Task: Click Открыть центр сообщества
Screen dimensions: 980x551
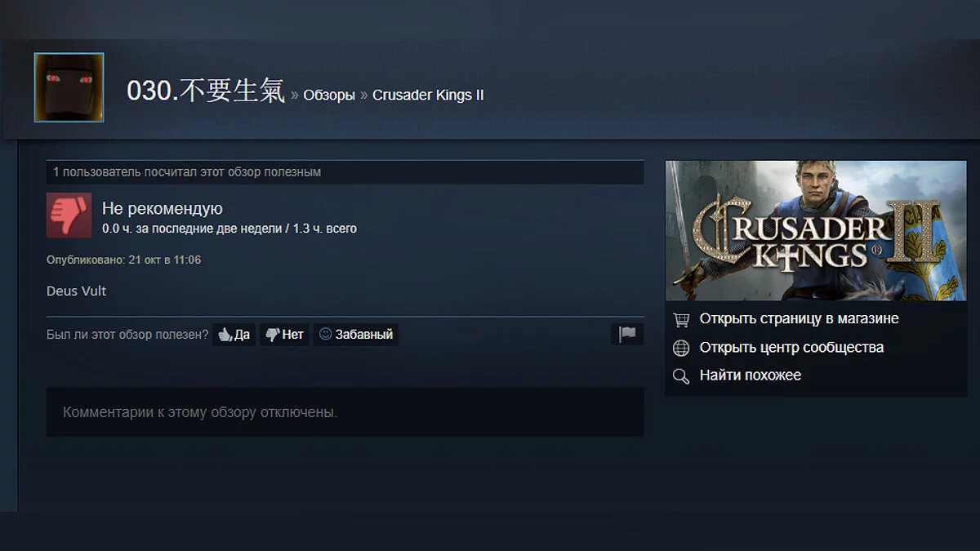Action: tap(791, 348)
